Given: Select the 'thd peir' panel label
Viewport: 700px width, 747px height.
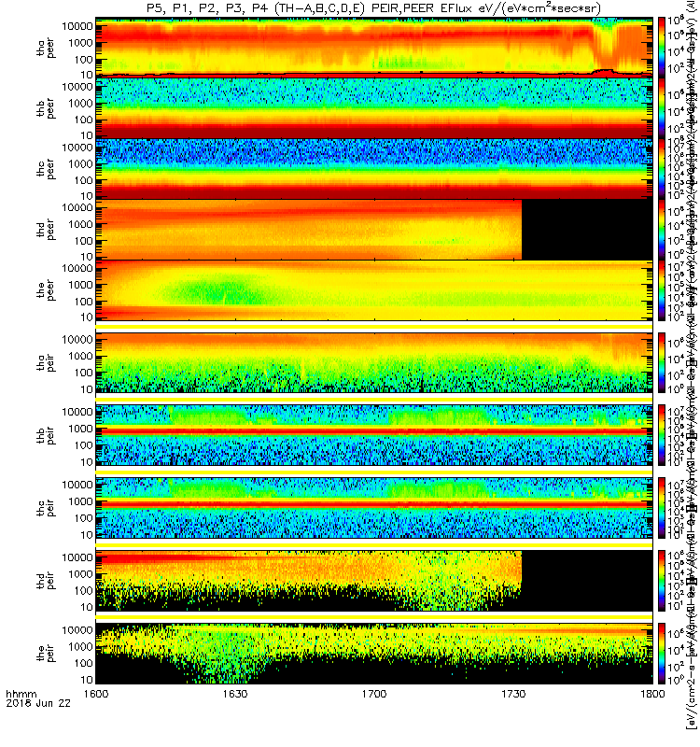Looking at the screenshot, I should (x=46, y=581).
